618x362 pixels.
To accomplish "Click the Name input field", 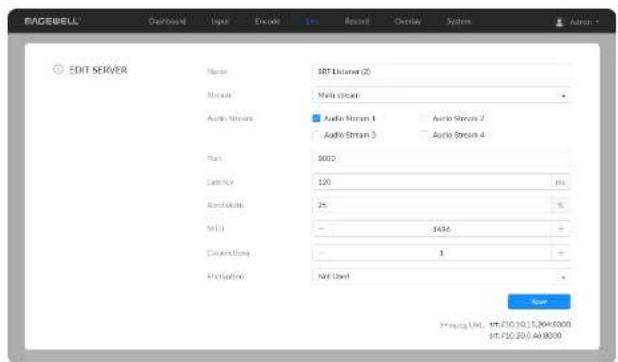I will (x=441, y=71).
